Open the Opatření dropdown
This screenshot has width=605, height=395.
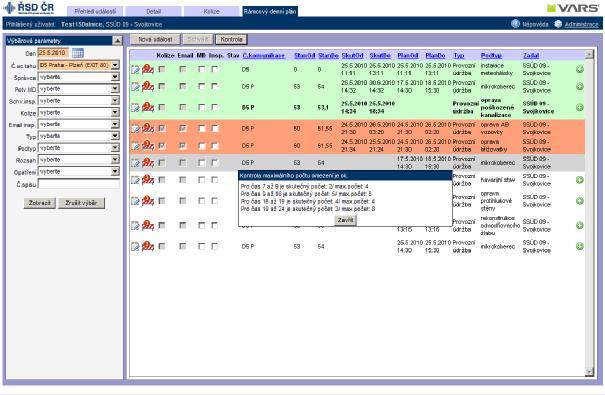pos(115,172)
